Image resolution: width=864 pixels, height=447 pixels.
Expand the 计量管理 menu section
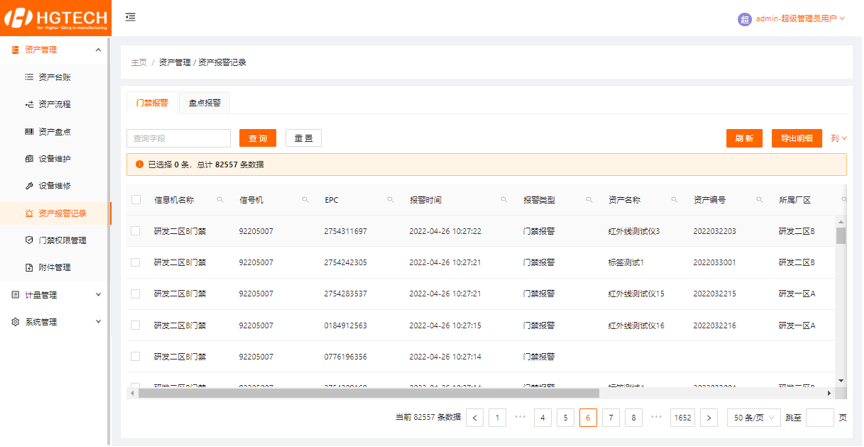pos(55,295)
